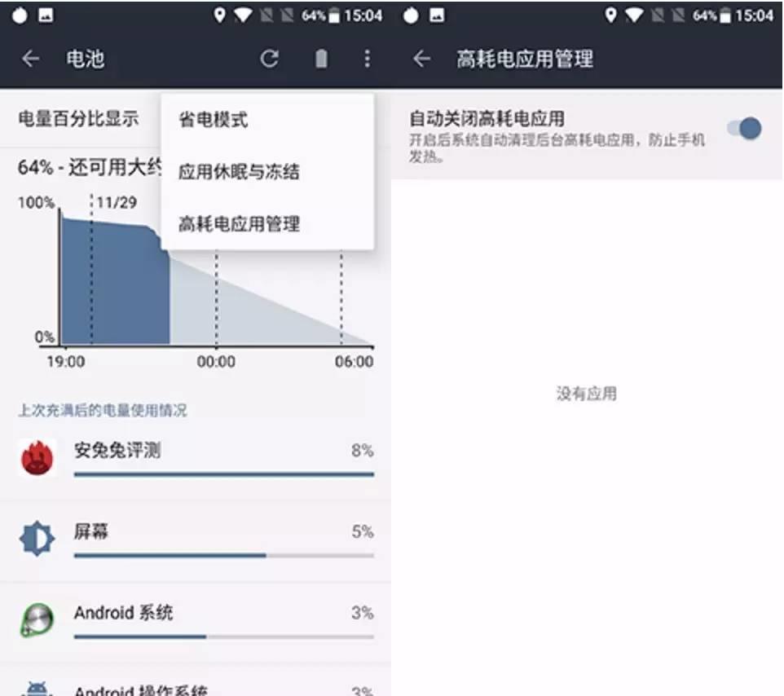
Task: Tap the 屏幕 5% usage bar
Action: (x=224, y=556)
